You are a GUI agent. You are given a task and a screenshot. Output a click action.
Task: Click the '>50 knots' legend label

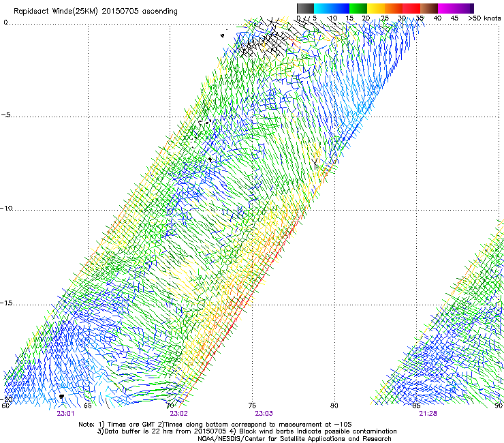click(484, 18)
